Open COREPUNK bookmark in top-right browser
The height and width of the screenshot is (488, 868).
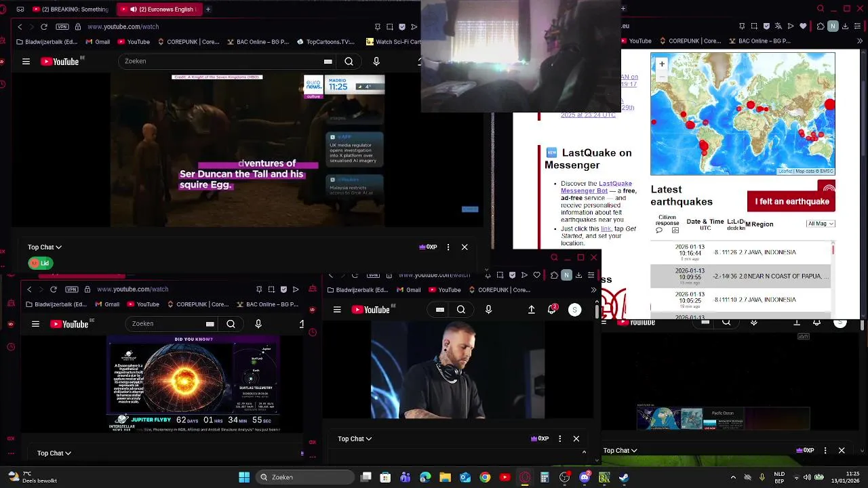[690, 41]
